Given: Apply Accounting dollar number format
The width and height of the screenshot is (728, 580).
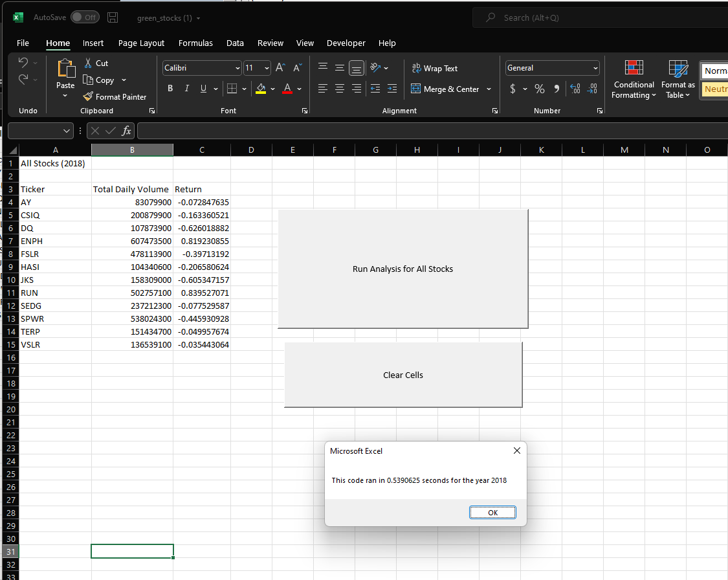Looking at the screenshot, I should pyautogui.click(x=513, y=88).
